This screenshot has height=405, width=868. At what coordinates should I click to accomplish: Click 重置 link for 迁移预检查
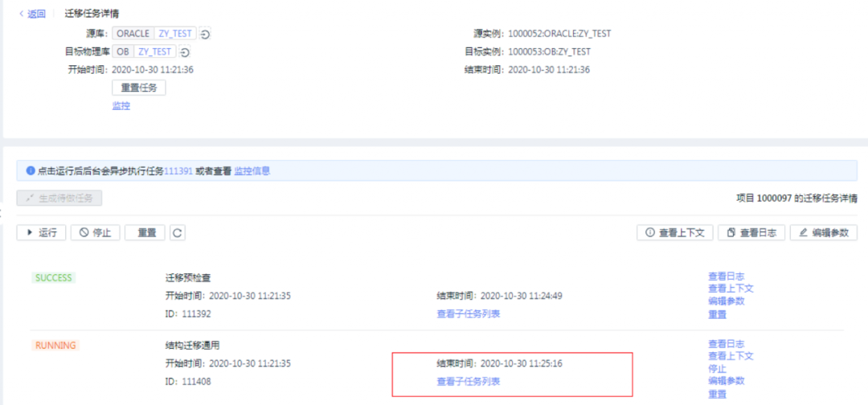coord(717,314)
